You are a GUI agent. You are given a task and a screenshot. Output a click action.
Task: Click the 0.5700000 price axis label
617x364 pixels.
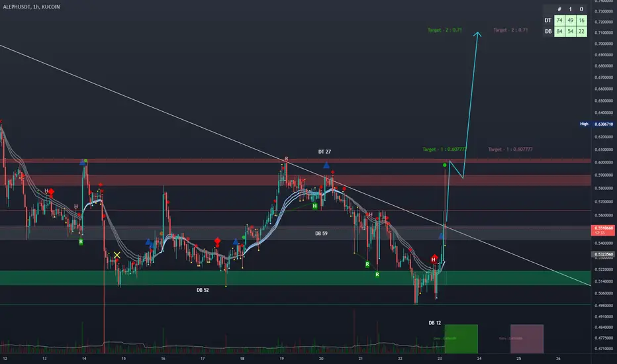pos(604,202)
